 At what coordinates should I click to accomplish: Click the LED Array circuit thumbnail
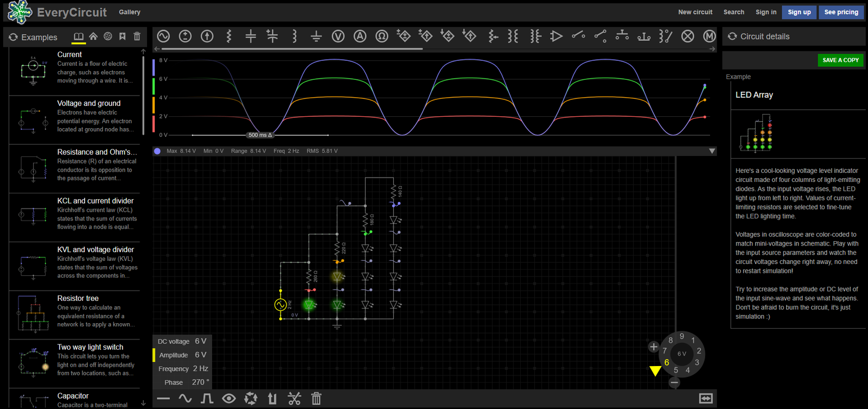coord(756,133)
